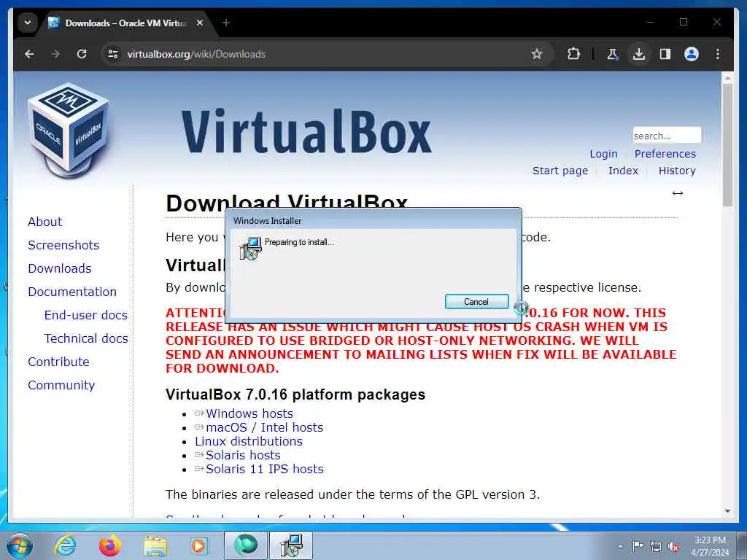The height and width of the screenshot is (560, 747).
Task: Reload the VirtualBox downloads page
Action: click(82, 54)
